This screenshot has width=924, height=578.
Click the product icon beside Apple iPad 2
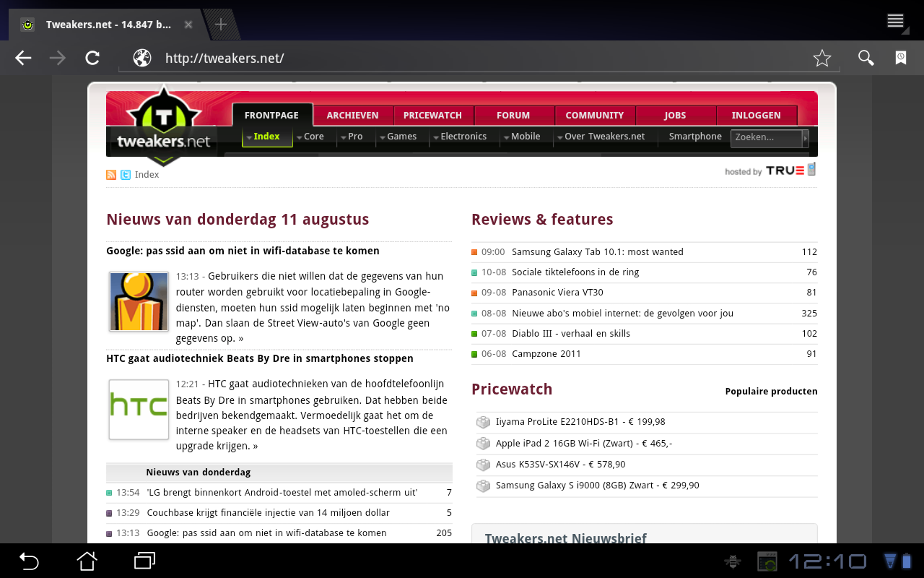[x=483, y=444]
